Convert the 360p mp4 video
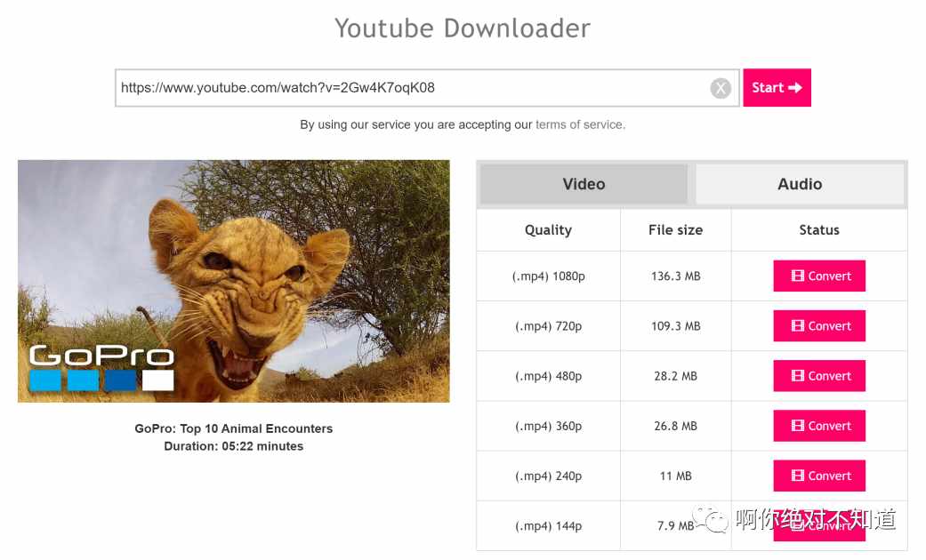Image resolution: width=926 pixels, height=560 pixels. [819, 426]
